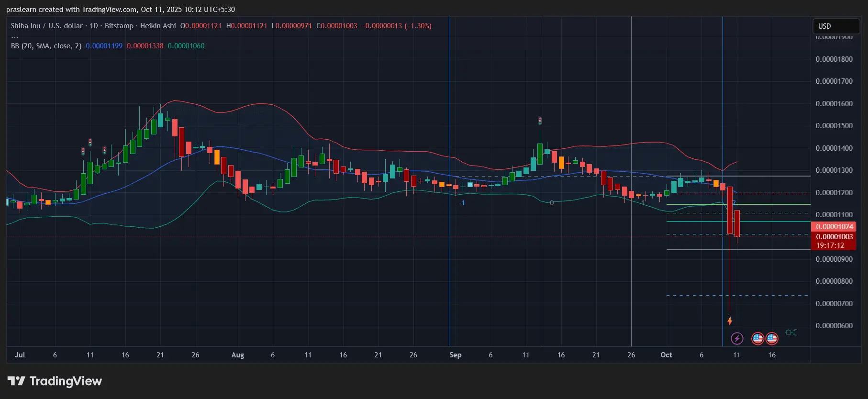Click the Oct label on time axis

point(666,355)
